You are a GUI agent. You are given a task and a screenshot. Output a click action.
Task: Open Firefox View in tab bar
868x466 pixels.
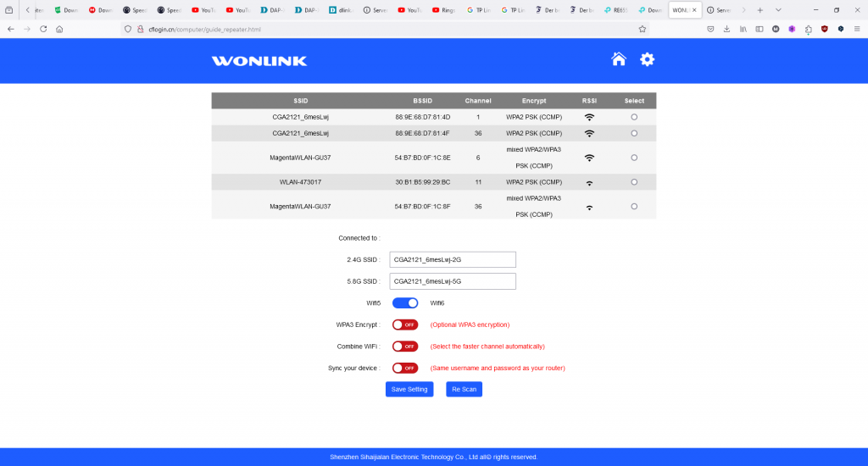pyautogui.click(x=8, y=10)
